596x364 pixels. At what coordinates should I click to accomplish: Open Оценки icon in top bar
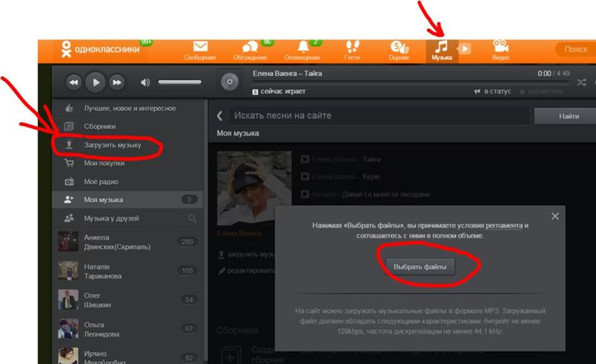[399, 47]
